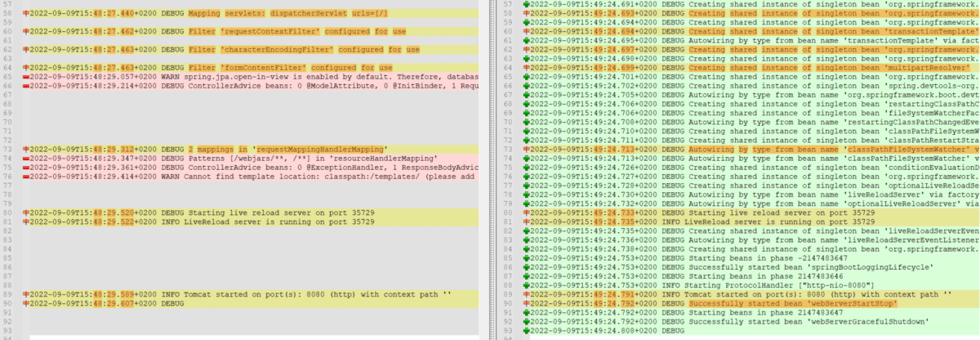Click changed marker on left 'LiveReload server is running' line
The image size is (980, 340).
[x=27, y=221]
